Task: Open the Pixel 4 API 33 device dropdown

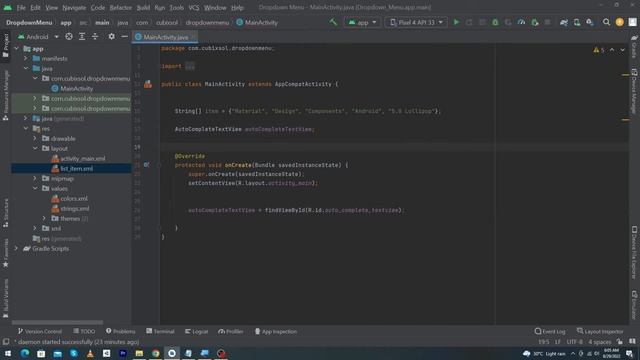Action: pyautogui.click(x=416, y=22)
